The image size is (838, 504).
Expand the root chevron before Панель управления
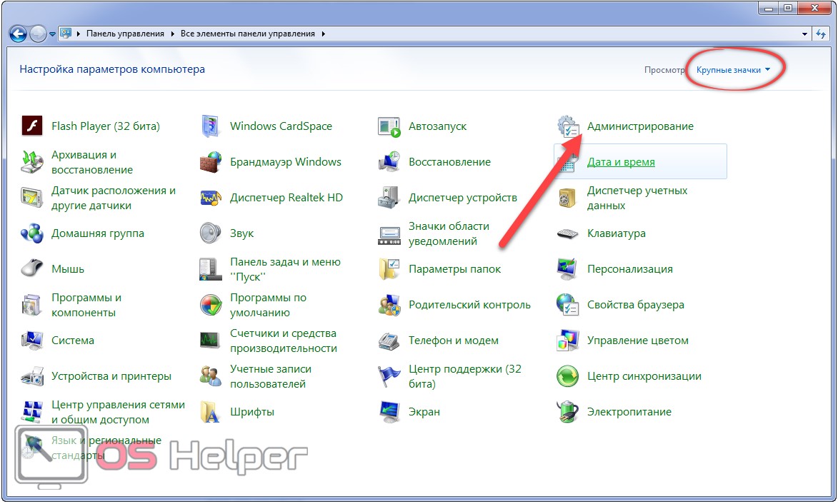click(79, 34)
